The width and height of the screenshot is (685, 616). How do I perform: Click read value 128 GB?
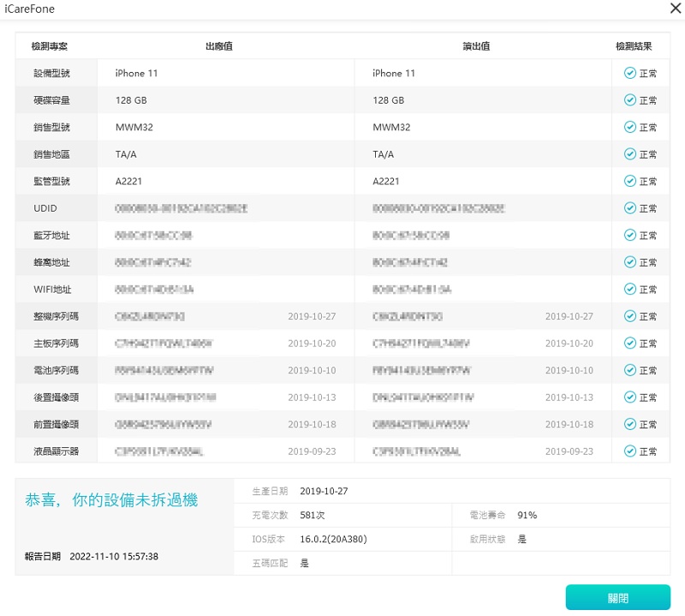[x=389, y=100]
